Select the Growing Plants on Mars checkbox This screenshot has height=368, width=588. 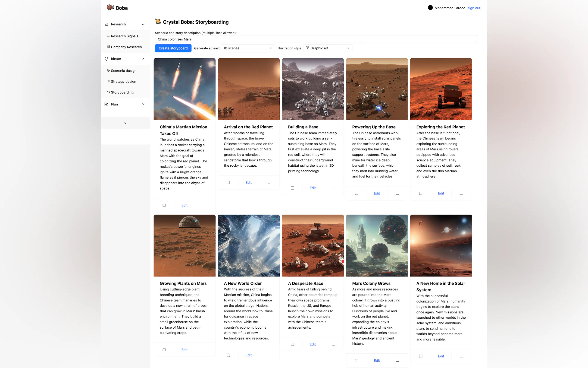164,350
